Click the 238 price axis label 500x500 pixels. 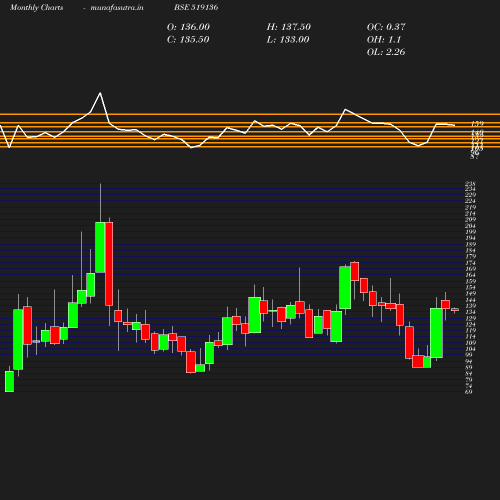pos(470,183)
